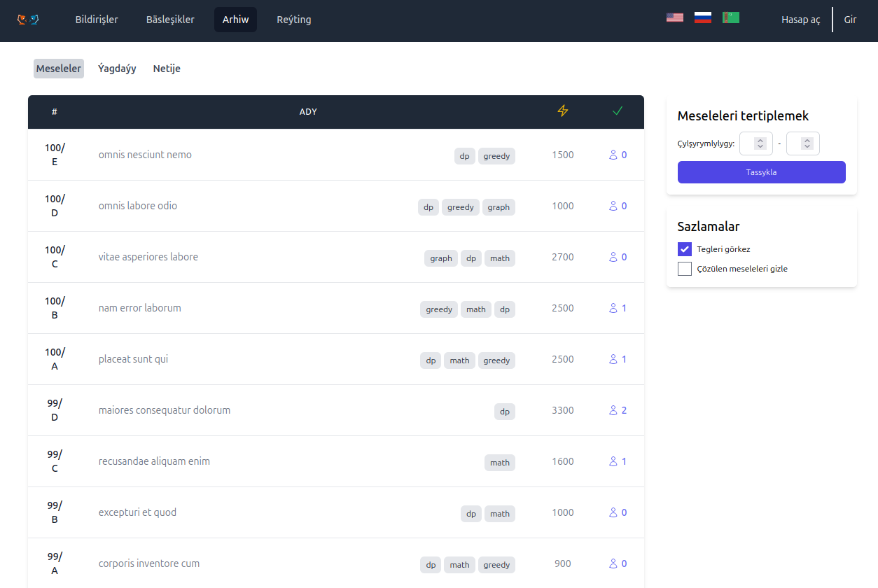Click the Hasap aç link
Image resolution: width=878 pixels, height=588 pixels.
pos(800,20)
